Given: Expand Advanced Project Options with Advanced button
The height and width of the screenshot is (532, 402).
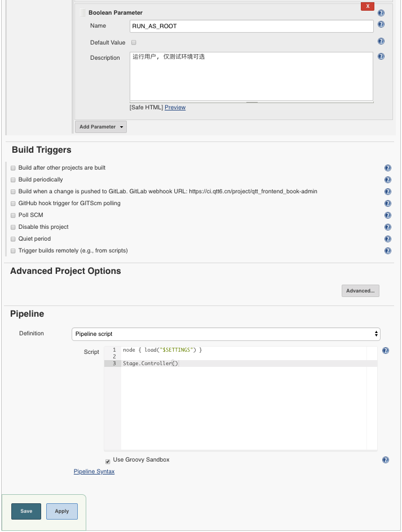Looking at the screenshot, I should click(x=360, y=291).
